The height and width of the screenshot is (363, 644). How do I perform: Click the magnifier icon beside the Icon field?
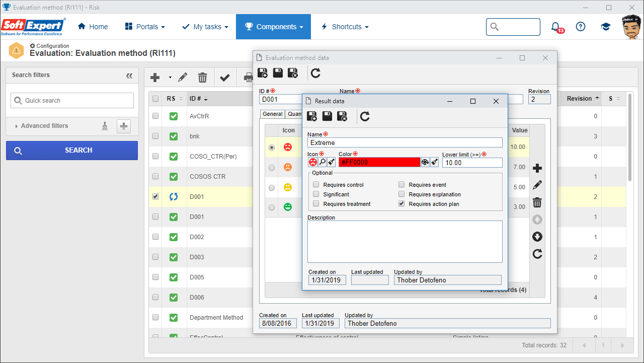(x=322, y=162)
